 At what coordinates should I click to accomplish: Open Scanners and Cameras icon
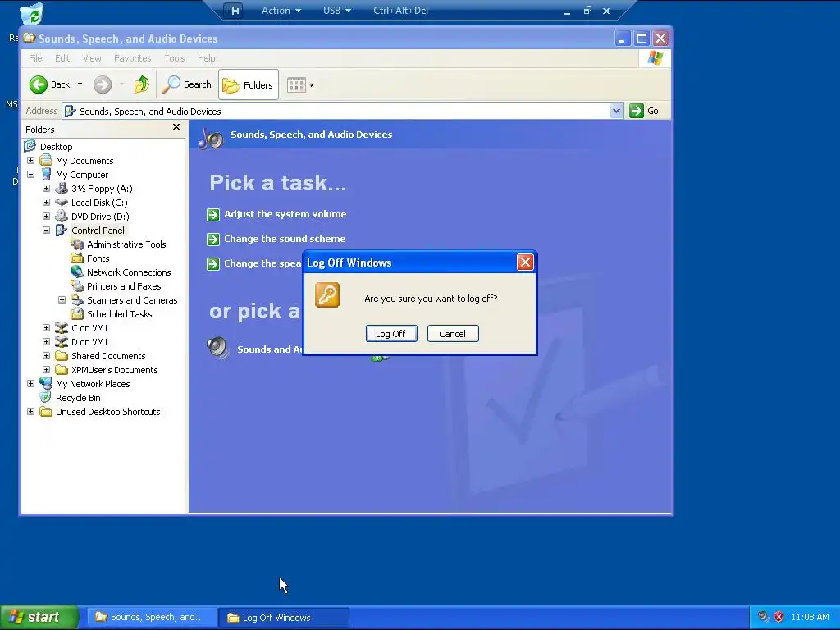point(77,300)
